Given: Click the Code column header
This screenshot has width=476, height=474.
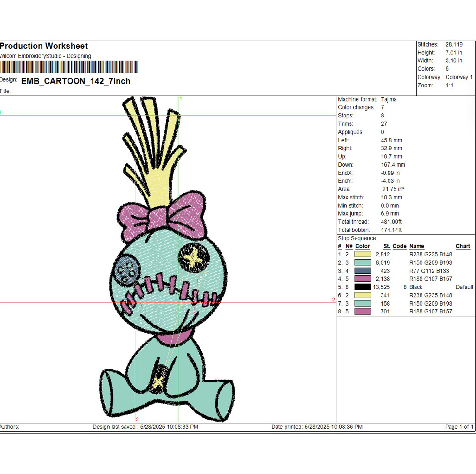Looking at the screenshot, I should click(x=399, y=246).
